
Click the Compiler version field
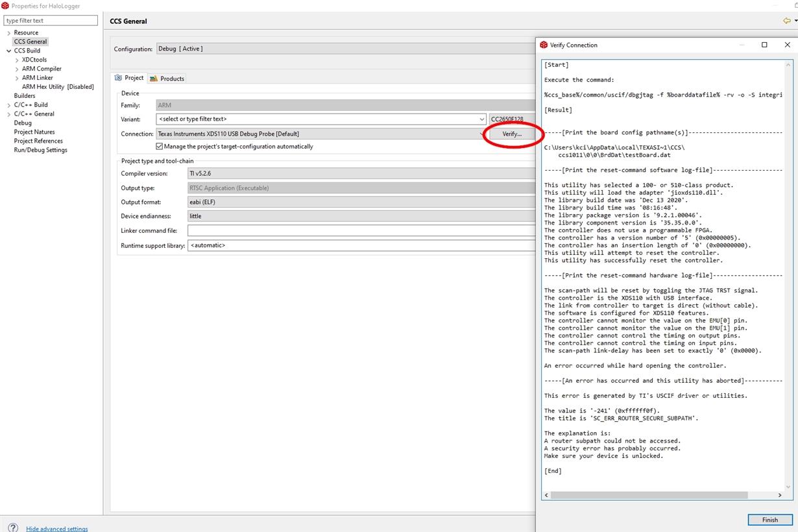[x=361, y=174]
